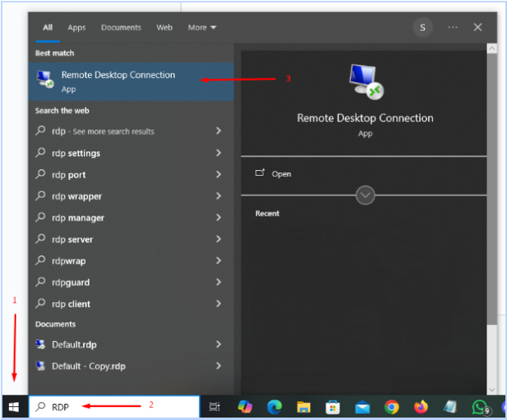Click the Open icon in the preview pane
Viewport: 507px width, 420px height.
pyautogui.click(x=260, y=173)
